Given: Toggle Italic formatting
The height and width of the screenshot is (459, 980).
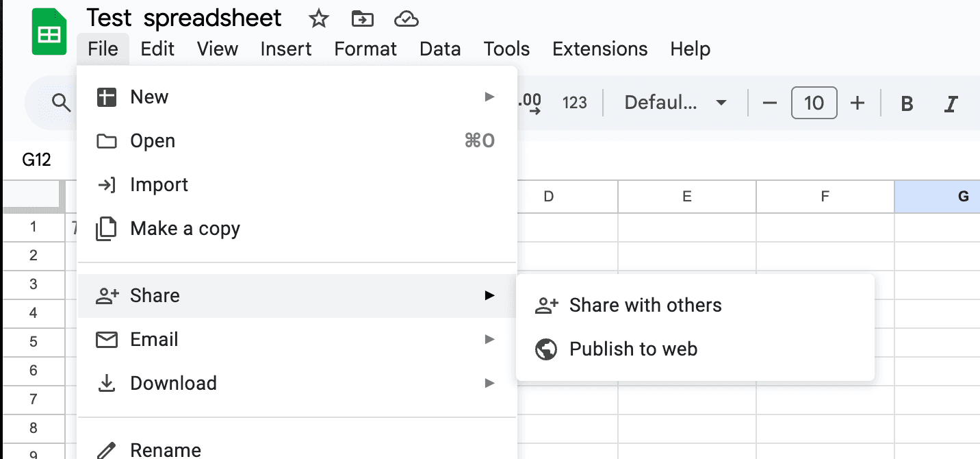Looking at the screenshot, I should 950,103.
